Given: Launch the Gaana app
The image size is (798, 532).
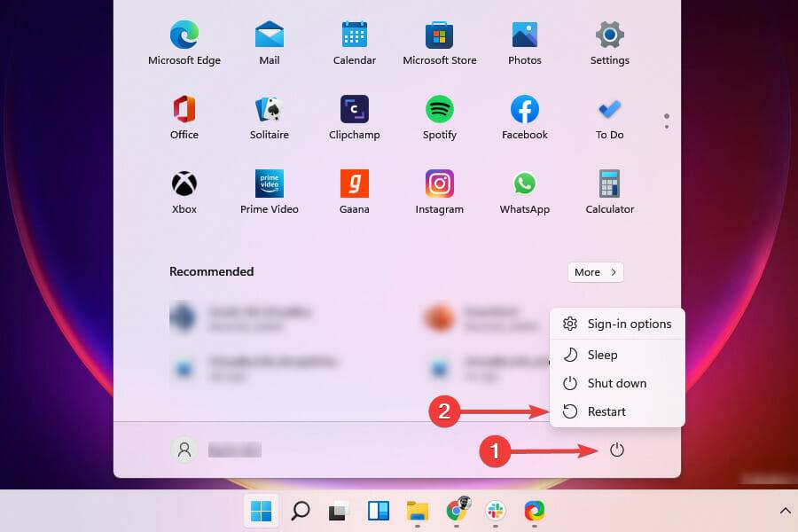Looking at the screenshot, I should pyautogui.click(x=354, y=192).
